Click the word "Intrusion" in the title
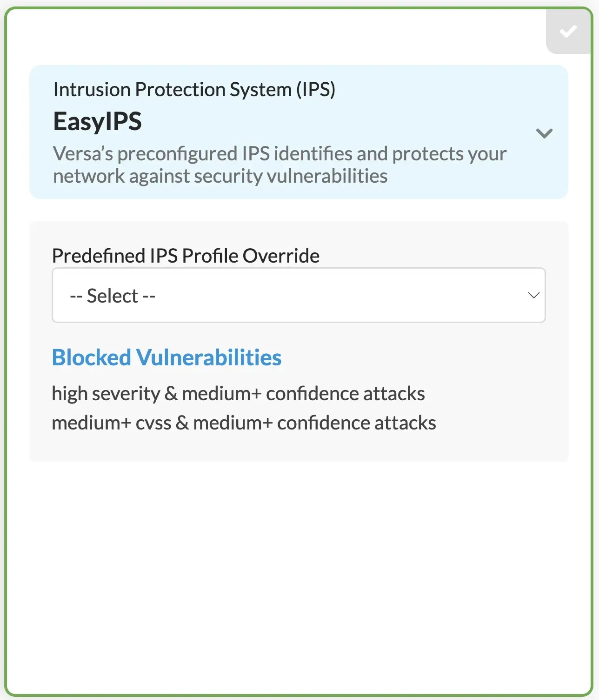The width and height of the screenshot is (599, 700). click(92, 89)
